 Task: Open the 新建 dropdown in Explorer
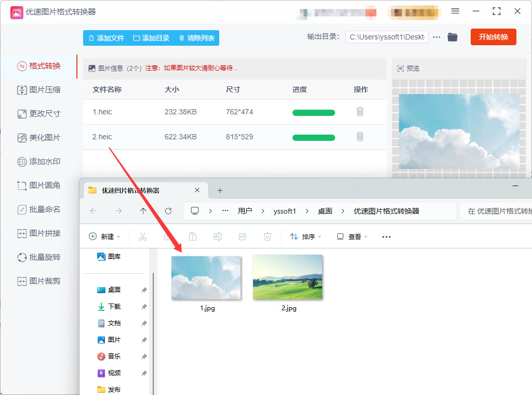coord(104,236)
